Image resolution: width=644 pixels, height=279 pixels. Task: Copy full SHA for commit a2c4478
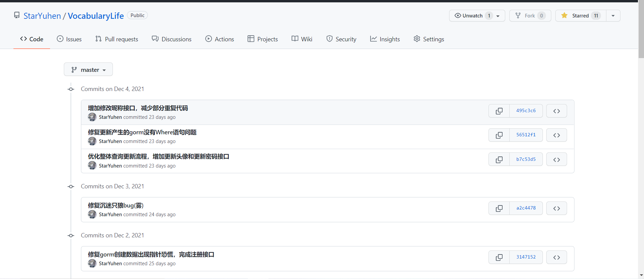[499, 208]
